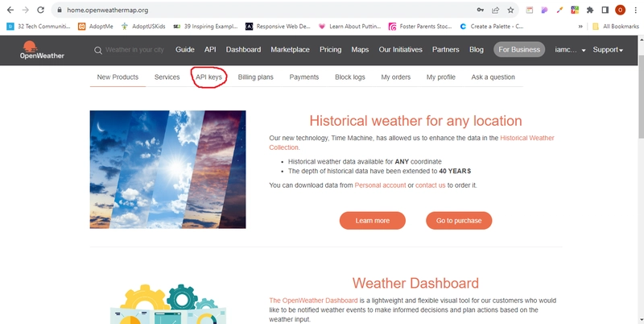
Task: Click The OpenWeather Dashboard link
Action: [x=313, y=301]
